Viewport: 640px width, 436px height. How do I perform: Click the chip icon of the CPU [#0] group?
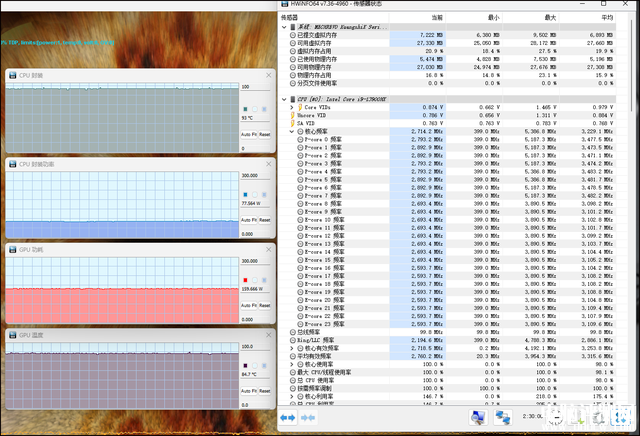coord(293,99)
